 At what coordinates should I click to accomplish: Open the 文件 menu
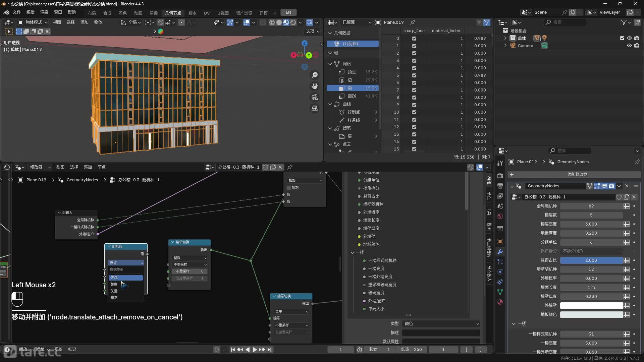point(17,12)
